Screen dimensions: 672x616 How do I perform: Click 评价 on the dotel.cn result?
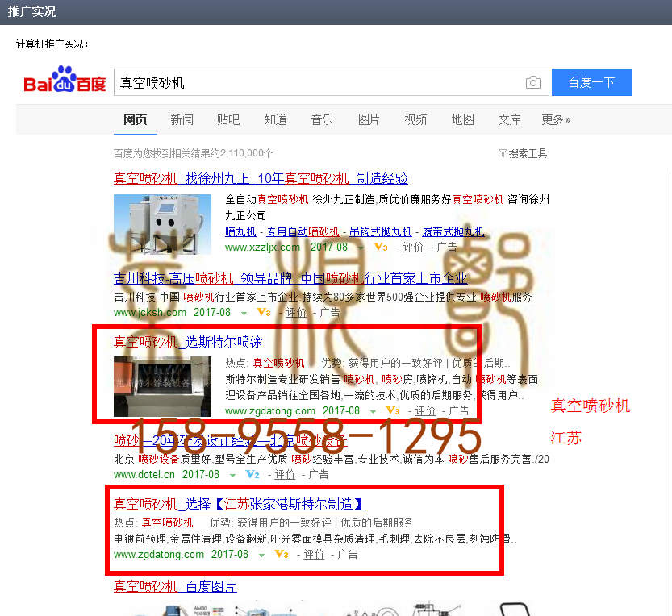point(285,475)
